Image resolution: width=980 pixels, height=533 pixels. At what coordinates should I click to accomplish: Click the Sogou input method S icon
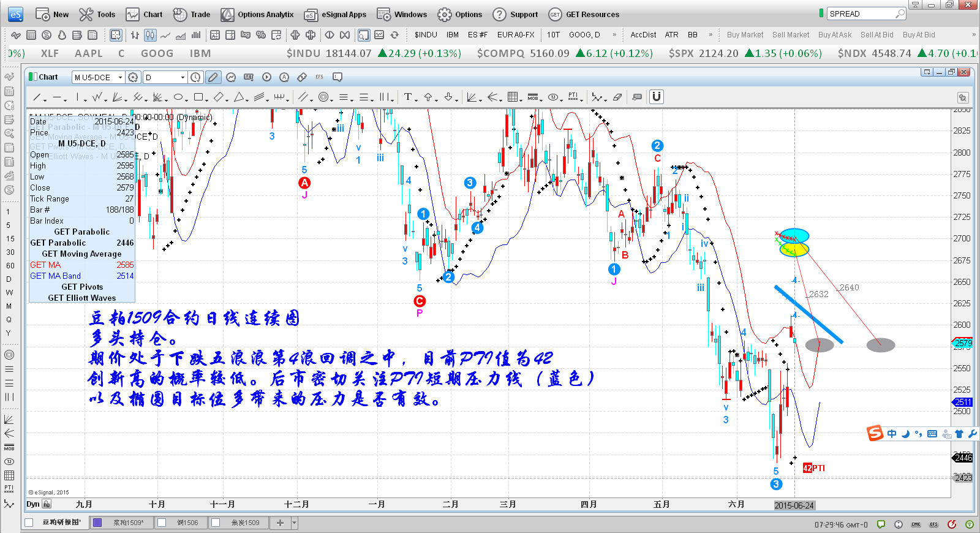click(875, 433)
